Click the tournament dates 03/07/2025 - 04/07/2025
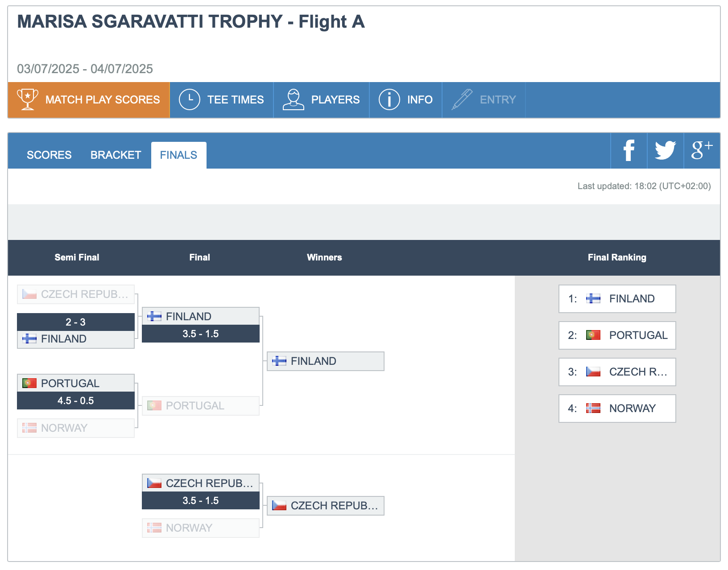 coord(85,69)
